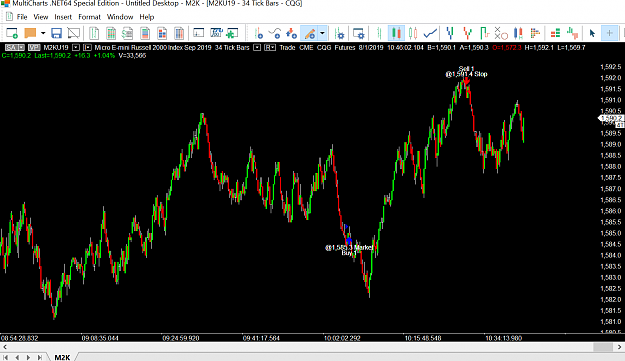Expand the dropdown right of the M2KU19 symbol
This screenshot has width=625, height=361.
(x=76, y=47)
